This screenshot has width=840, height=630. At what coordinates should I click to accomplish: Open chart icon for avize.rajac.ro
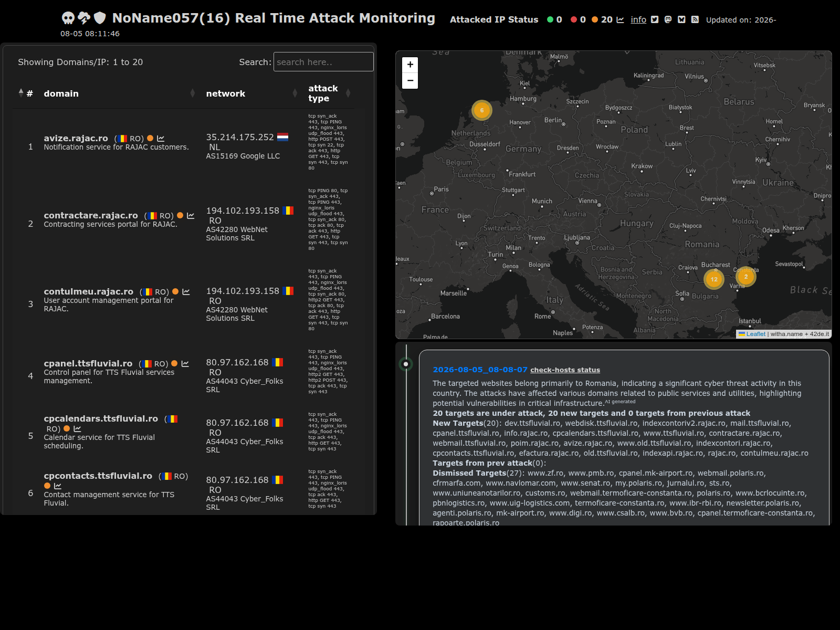tap(161, 139)
